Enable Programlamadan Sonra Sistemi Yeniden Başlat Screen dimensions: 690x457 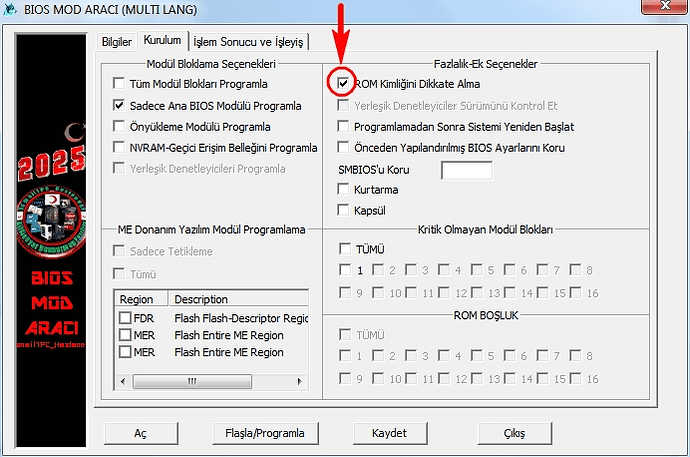click(x=344, y=127)
